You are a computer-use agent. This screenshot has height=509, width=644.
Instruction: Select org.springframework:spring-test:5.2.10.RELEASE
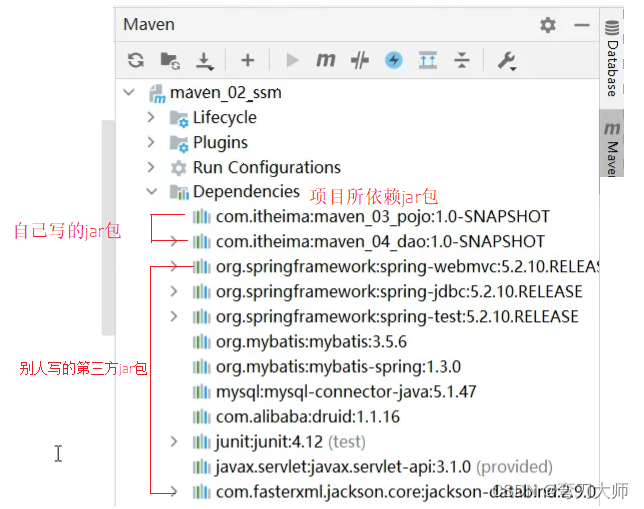pyautogui.click(x=397, y=317)
